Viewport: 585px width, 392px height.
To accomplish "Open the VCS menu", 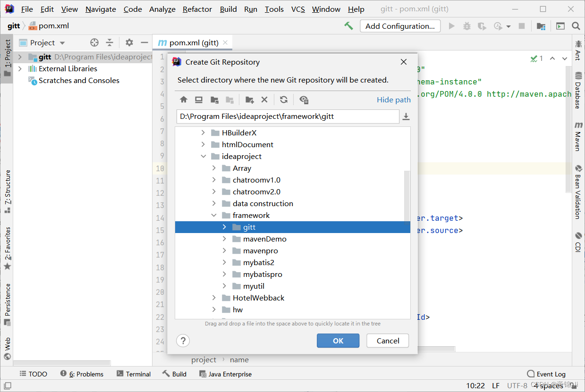I will click(x=298, y=9).
